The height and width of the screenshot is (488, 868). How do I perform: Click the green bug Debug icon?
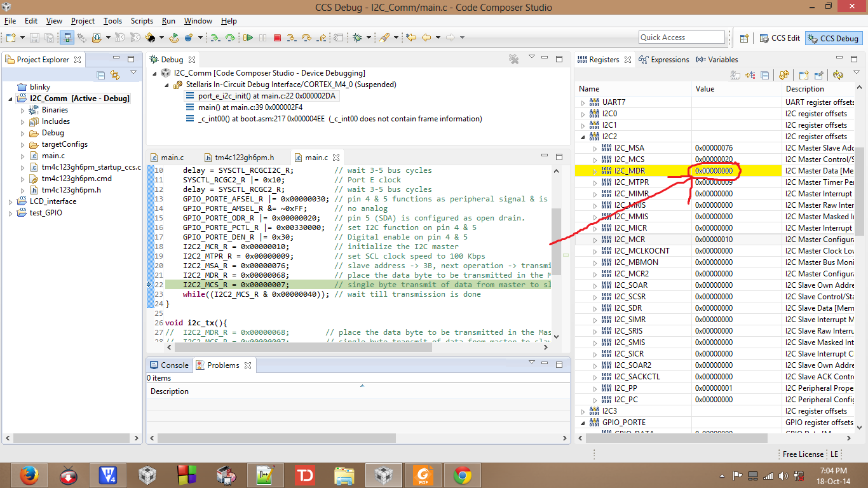pyautogui.click(x=357, y=38)
